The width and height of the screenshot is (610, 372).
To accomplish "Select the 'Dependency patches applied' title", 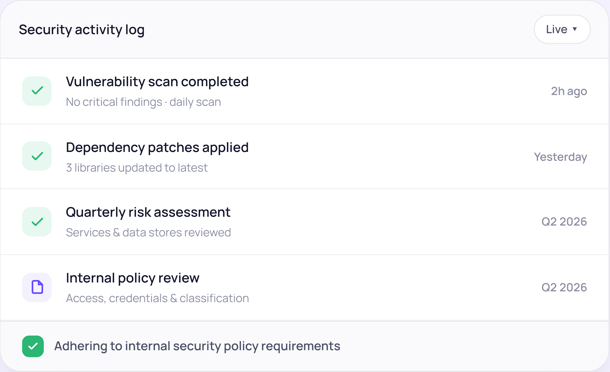I will click(157, 147).
